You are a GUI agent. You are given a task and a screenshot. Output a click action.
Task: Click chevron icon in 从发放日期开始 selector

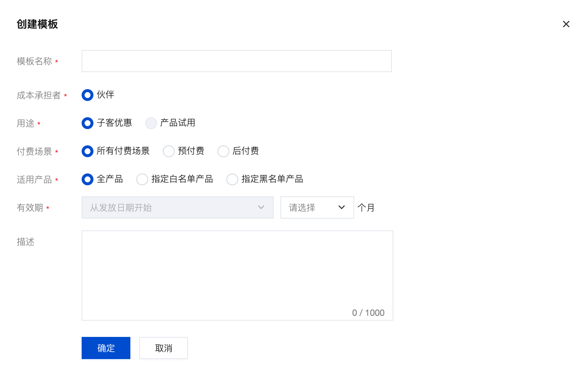pyautogui.click(x=261, y=207)
